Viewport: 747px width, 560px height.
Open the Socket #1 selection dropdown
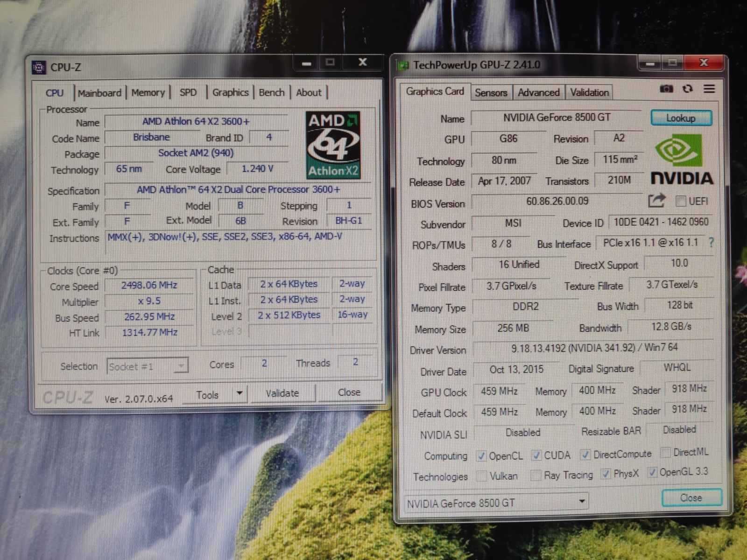coord(148,366)
